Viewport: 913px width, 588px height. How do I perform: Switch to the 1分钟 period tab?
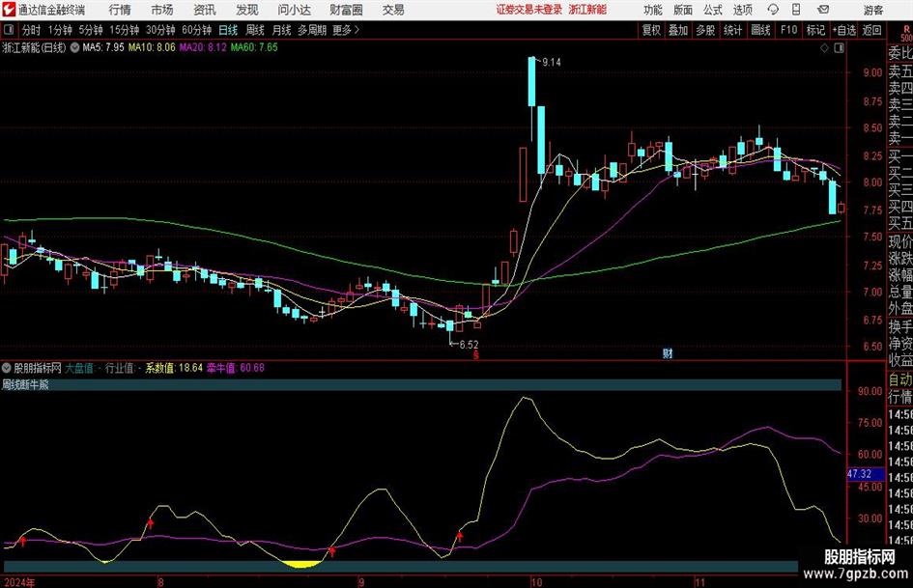click(59, 30)
